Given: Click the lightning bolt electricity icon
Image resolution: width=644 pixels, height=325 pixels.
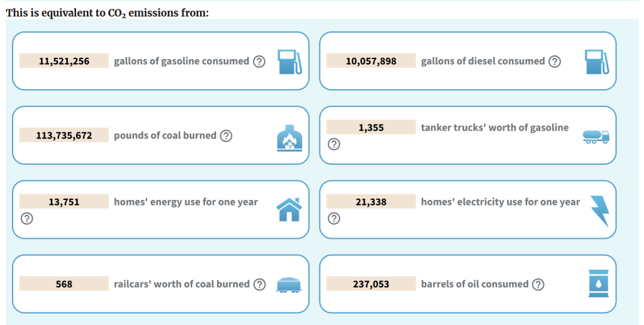Looking at the screenshot, I should click(599, 211).
